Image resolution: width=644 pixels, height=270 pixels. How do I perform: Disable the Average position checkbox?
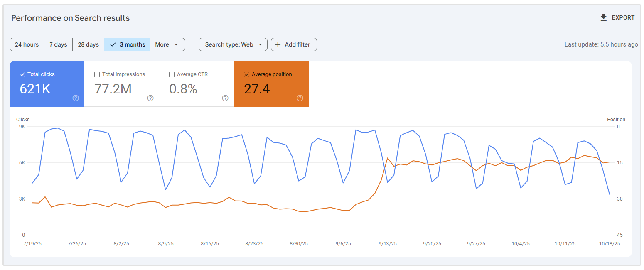(246, 74)
